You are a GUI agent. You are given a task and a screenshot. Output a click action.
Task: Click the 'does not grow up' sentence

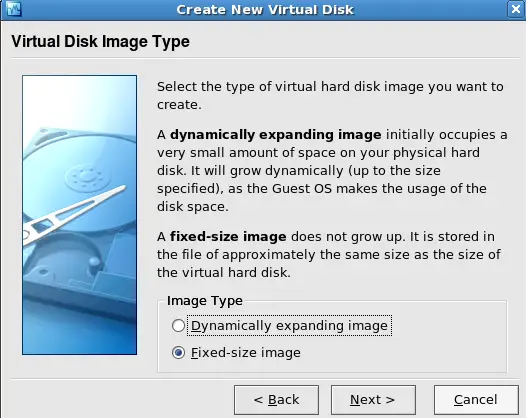[x=347, y=237]
